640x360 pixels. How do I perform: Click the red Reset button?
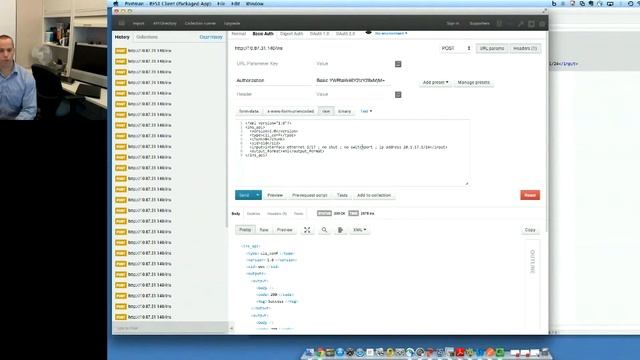pos(530,195)
